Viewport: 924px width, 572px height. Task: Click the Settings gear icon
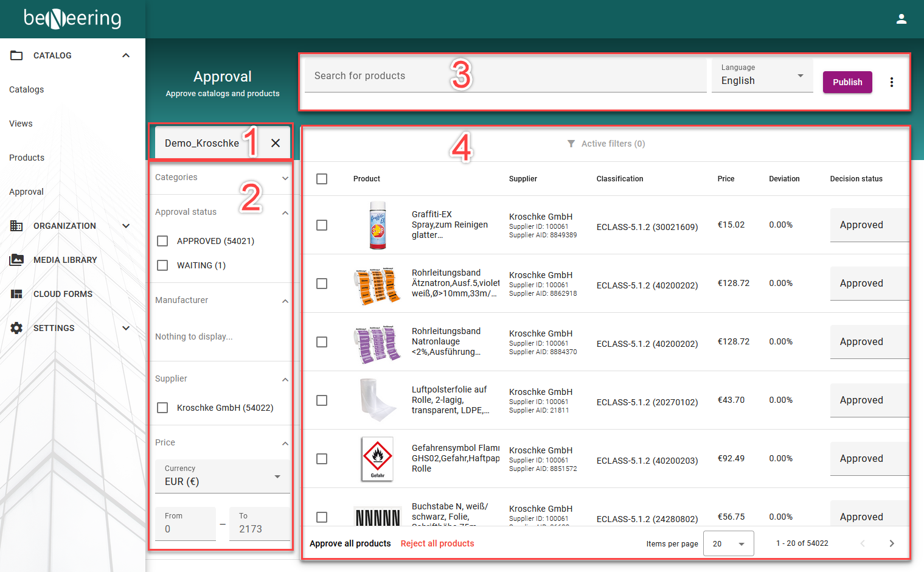[x=16, y=328]
